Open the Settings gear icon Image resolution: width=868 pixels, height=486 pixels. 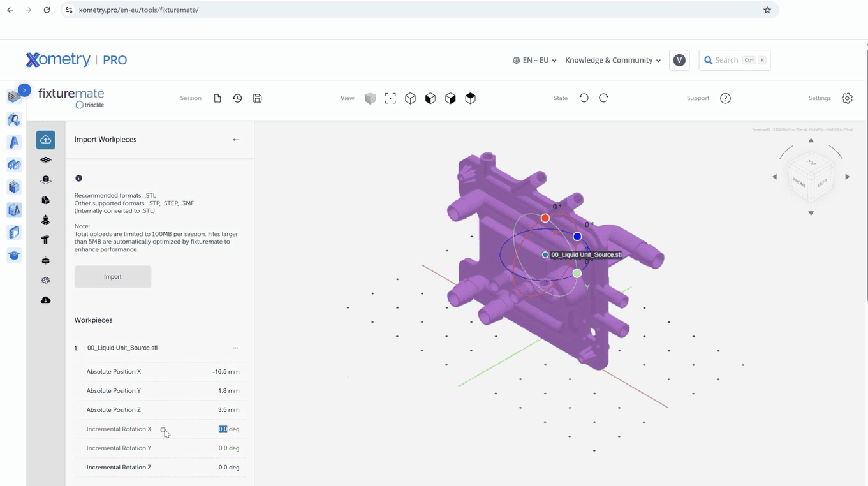click(847, 98)
